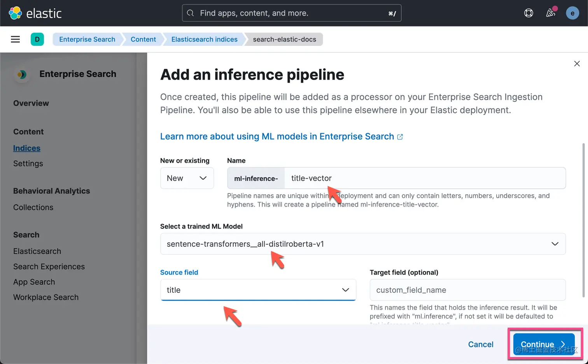Click the Cancel button
588x364 pixels.
[x=481, y=345]
